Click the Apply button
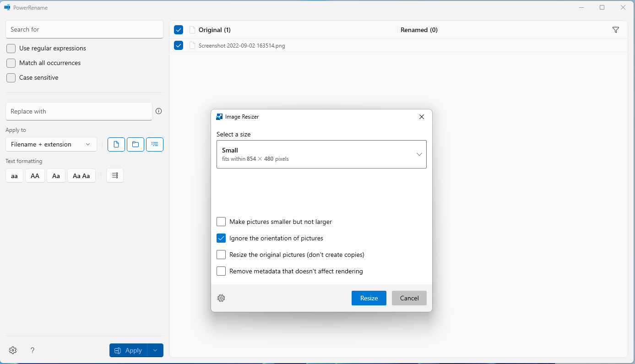Screen dimensions: 635x364 pyautogui.click(x=128, y=350)
